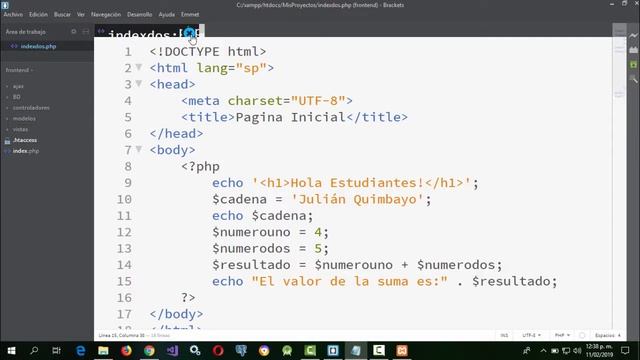Click 'Pagina Inicial' title text on line 5
The height and width of the screenshot is (360, 640).
tap(291, 117)
